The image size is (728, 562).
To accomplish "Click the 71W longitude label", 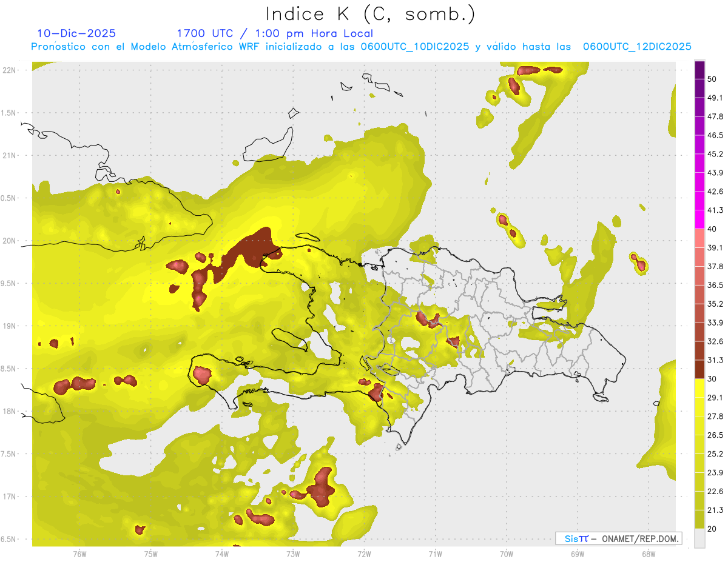I will tap(435, 554).
